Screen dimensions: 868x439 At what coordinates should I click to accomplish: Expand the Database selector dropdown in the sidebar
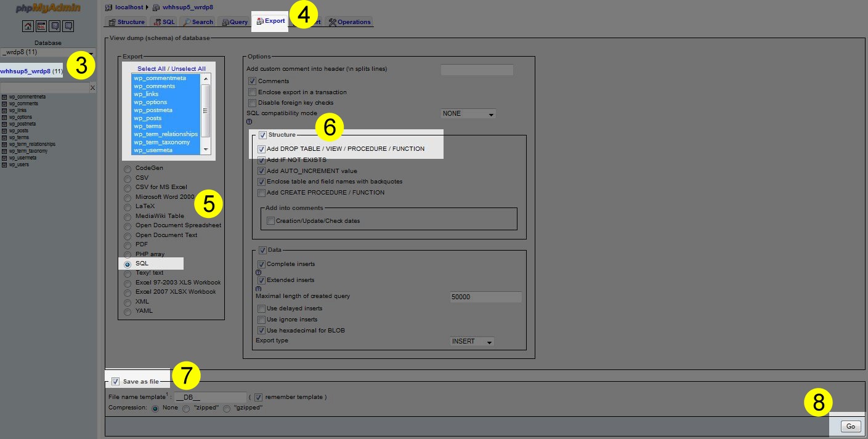(48, 52)
